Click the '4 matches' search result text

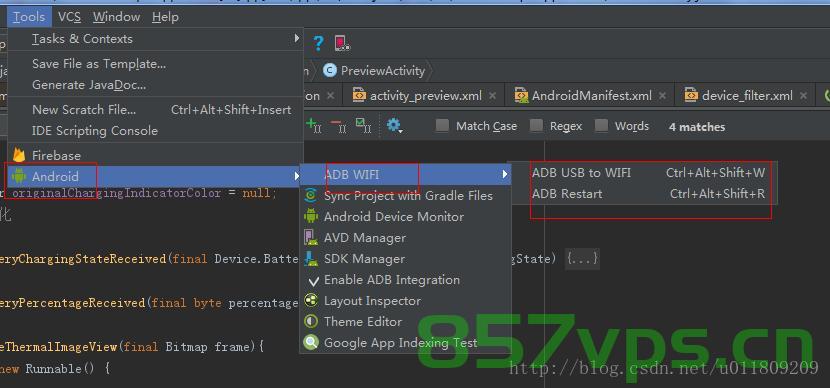click(x=697, y=127)
